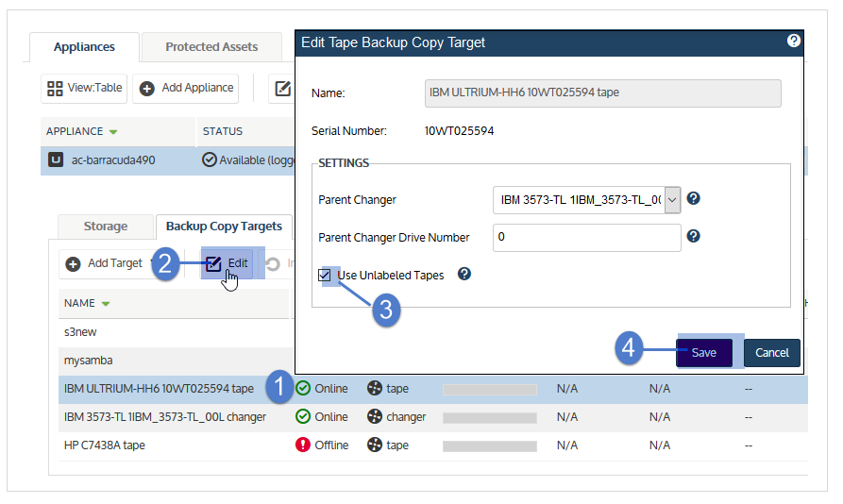Click the refresh icon beside Edit
The height and width of the screenshot is (504, 843).
pyautogui.click(x=273, y=264)
